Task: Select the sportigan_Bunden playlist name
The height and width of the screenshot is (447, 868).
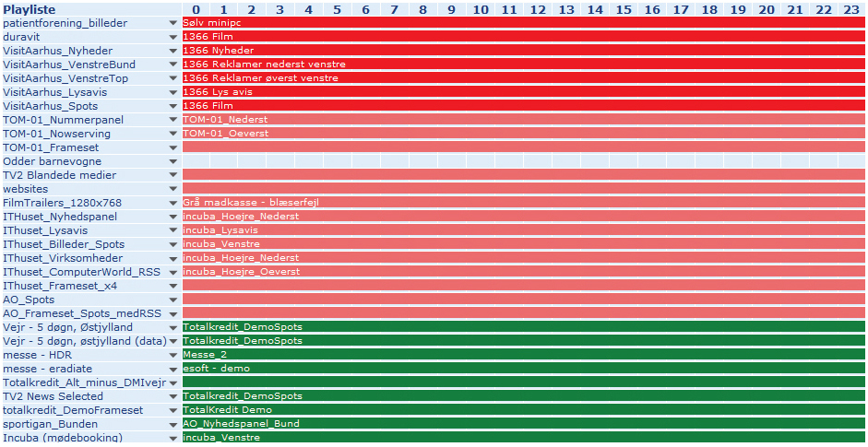Action: pos(51,424)
